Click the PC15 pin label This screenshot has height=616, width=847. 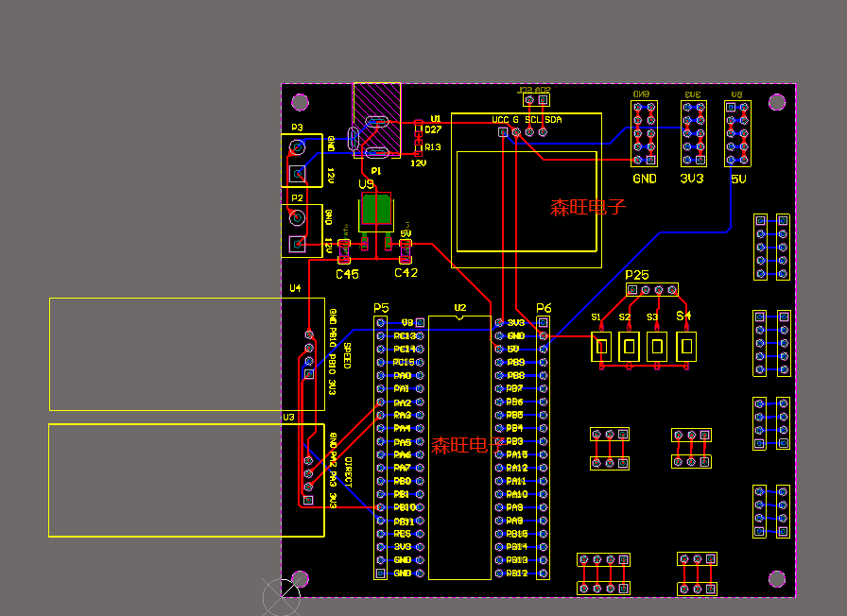tap(404, 362)
